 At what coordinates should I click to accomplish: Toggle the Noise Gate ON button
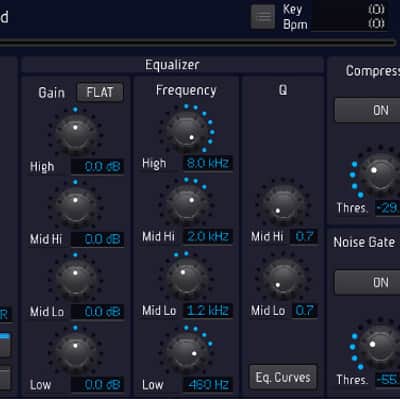click(x=367, y=283)
